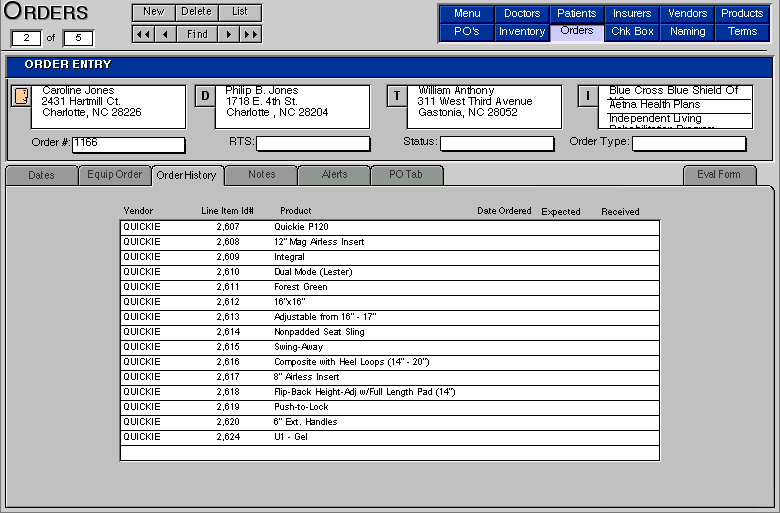780x513 pixels.
Task: Switch to the Alerts tab
Action: 334,175
